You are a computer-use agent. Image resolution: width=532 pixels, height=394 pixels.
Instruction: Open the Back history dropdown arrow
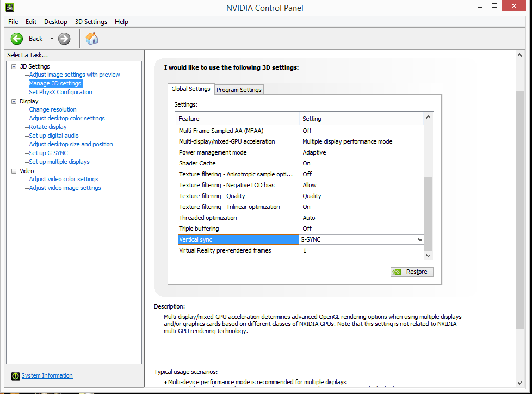pos(52,39)
